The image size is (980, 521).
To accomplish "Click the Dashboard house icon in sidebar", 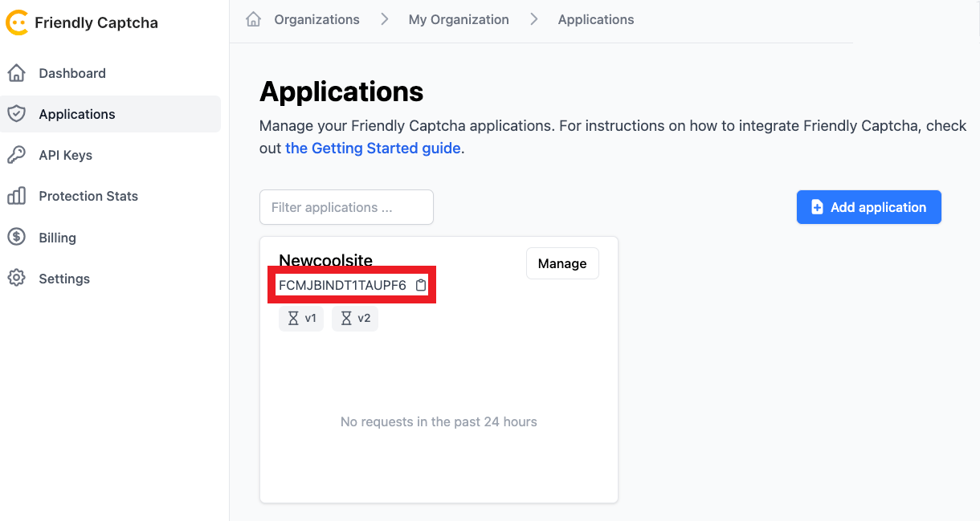I will [x=16, y=73].
